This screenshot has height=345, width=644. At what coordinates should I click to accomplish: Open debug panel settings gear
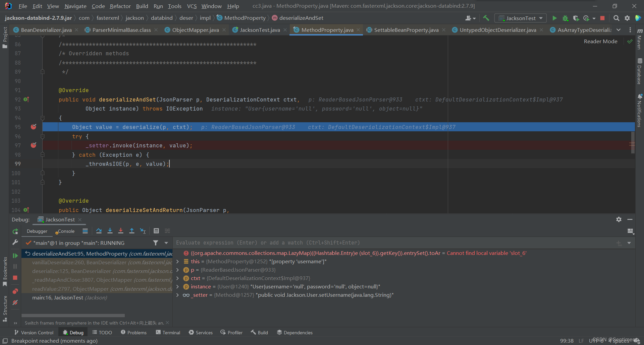click(x=619, y=219)
